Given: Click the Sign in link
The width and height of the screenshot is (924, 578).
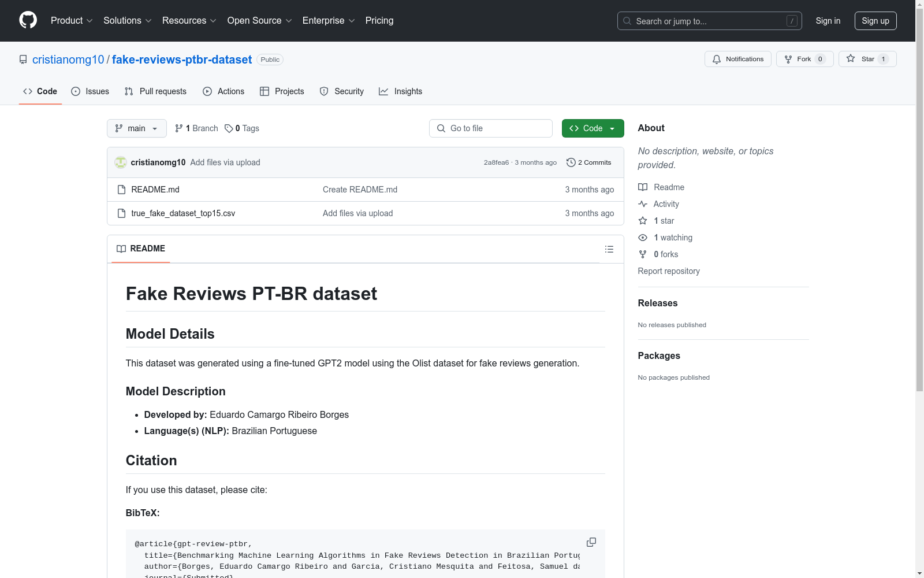Looking at the screenshot, I should pos(828,21).
